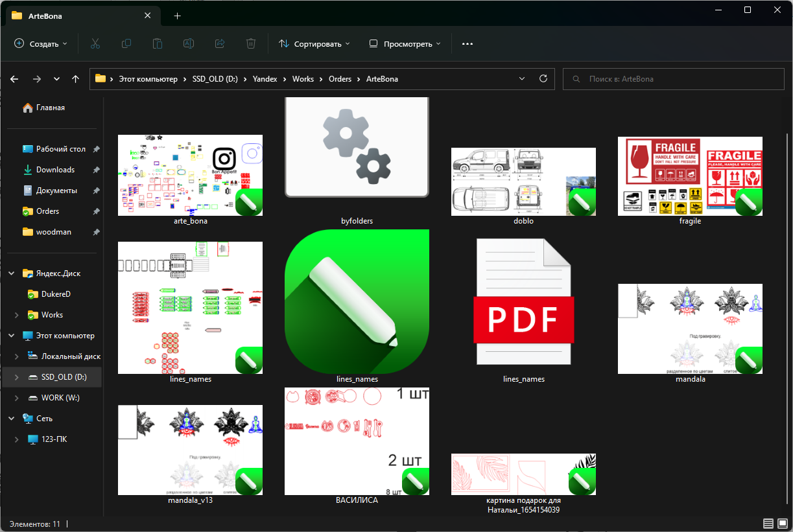Open Downloads in quick access sidebar
The width and height of the screenshot is (793, 532).
[x=49, y=170]
